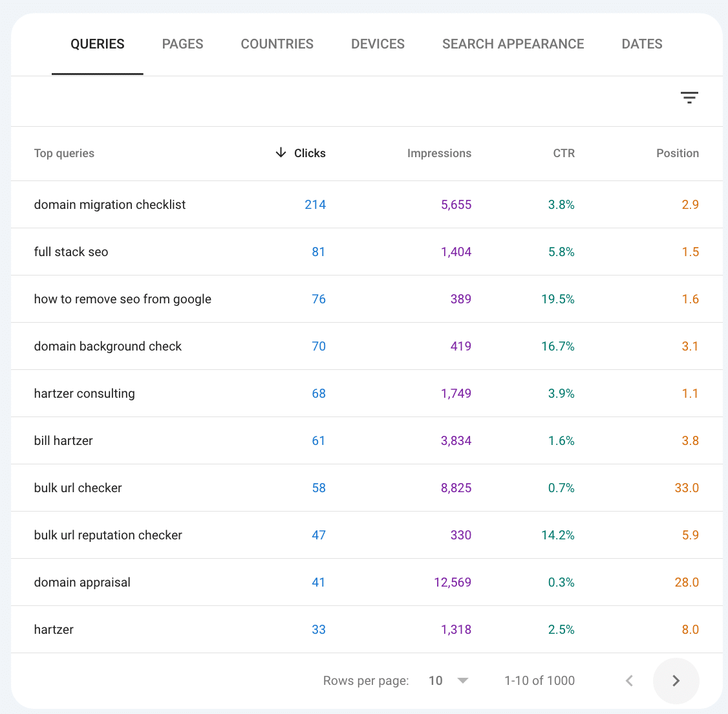
Task: Sort by Impressions column header
Action: point(439,153)
